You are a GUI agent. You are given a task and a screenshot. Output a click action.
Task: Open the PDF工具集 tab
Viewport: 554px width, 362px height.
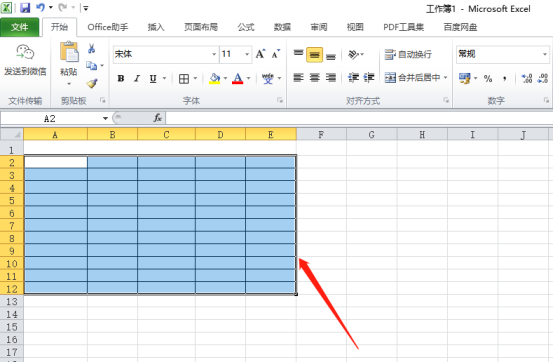[403, 27]
